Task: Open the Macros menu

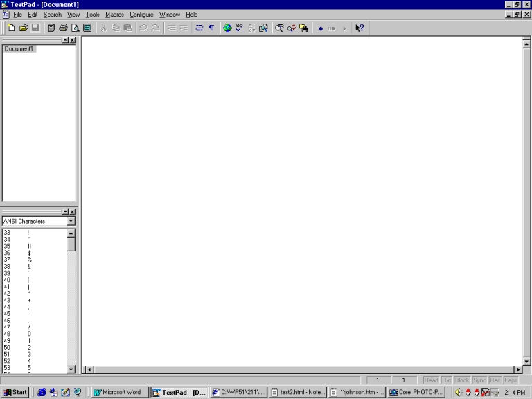Action: 114,15
